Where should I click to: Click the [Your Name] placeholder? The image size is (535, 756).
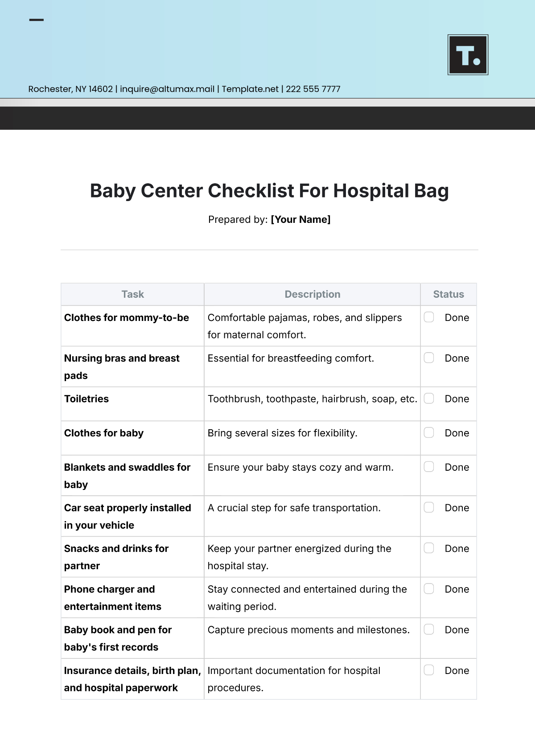(300, 219)
